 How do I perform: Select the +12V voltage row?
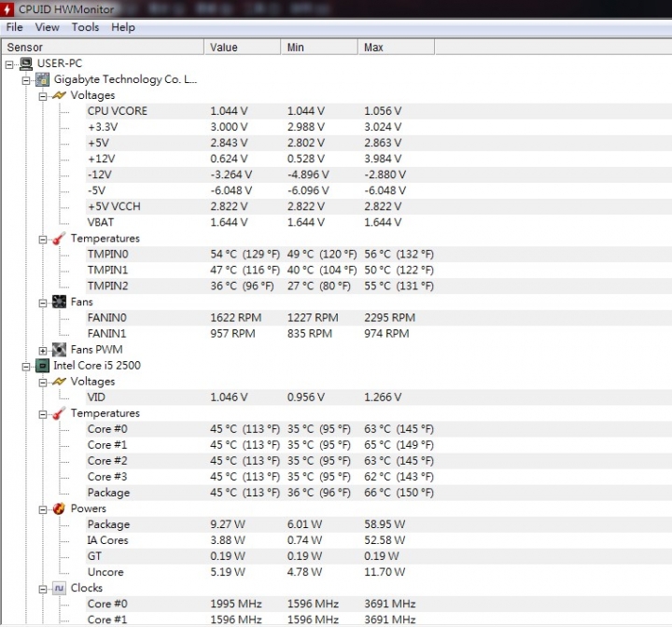378,159
